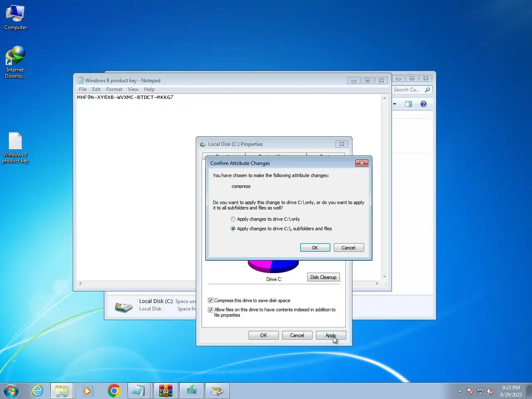Click the Show desktop strip at taskbar end
Image resolution: width=532 pixels, height=399 pixels.
click(529, 391)
